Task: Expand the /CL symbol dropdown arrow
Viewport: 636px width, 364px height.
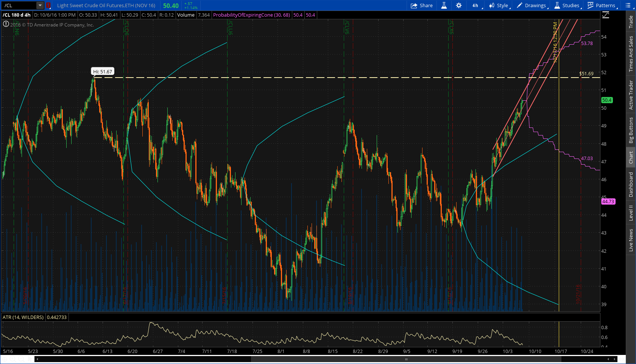Action: click(x=40, y=5)
